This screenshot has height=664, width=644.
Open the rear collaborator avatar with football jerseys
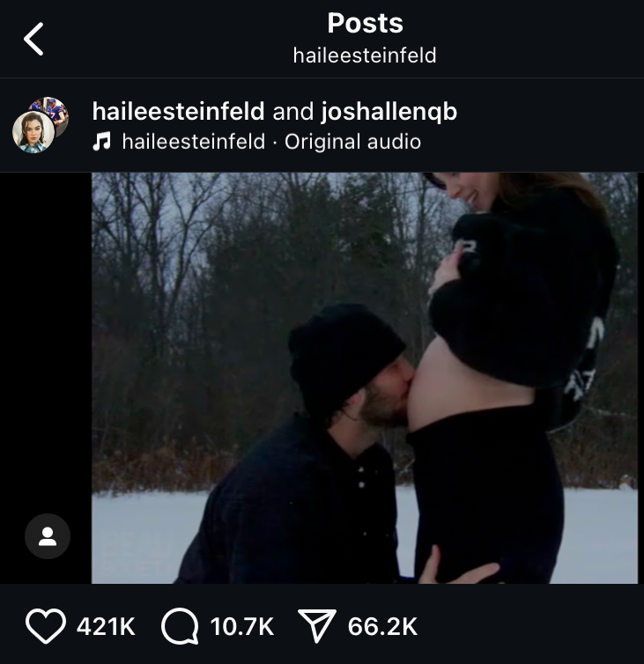[51, 112]
